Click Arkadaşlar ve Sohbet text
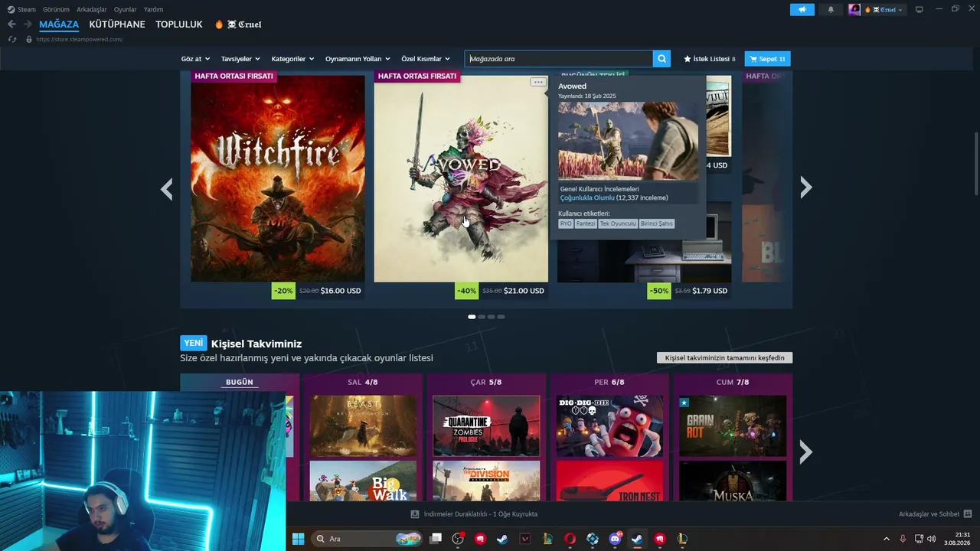Viewport: 980px width, 551px height. click(x=929, y=514)
